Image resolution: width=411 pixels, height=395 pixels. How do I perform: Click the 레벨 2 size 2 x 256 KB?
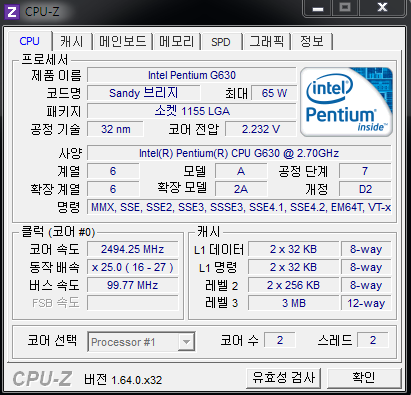coord(293,285)
